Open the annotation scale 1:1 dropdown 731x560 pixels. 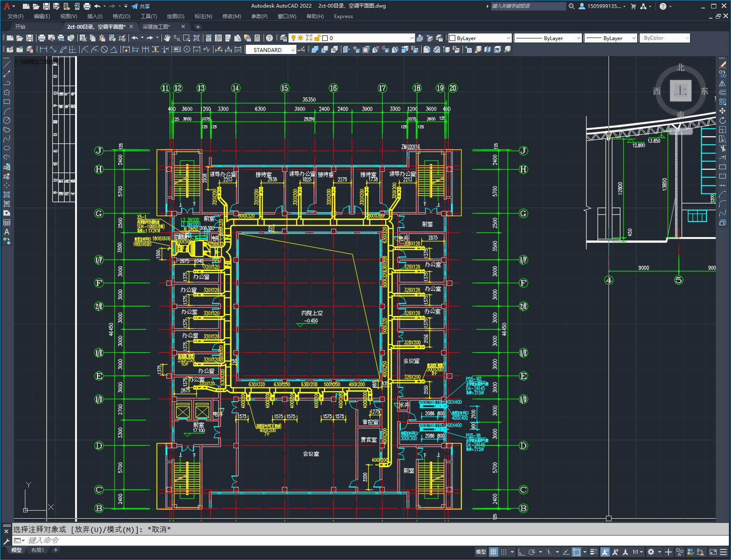click(638, 552)
